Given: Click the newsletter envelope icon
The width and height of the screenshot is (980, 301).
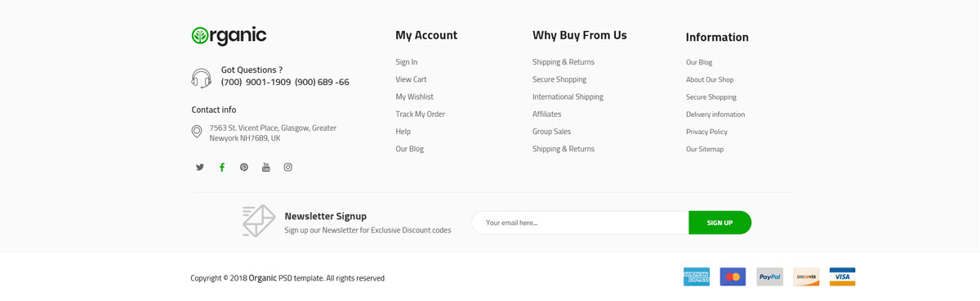Looking at the screenshot, I should [x=259, y=221].
